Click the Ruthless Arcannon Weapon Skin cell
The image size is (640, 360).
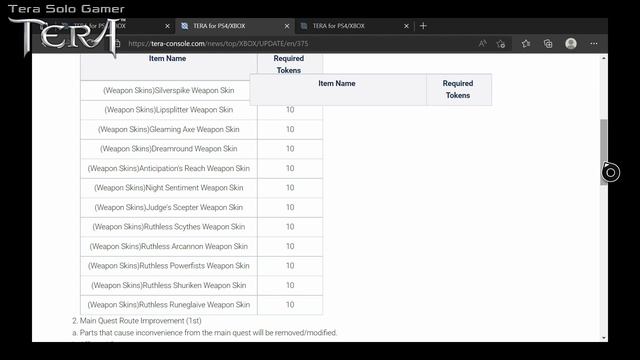169,247
